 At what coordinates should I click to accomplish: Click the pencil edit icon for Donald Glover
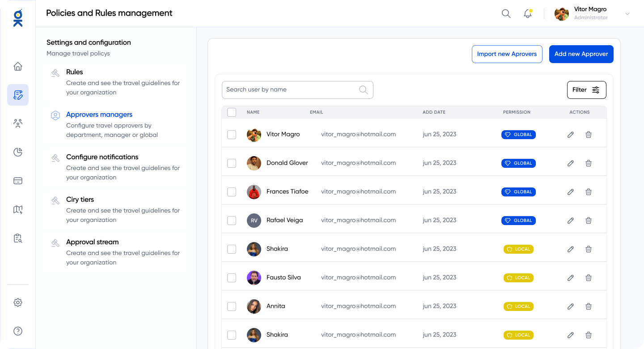[x=571, y=163]
